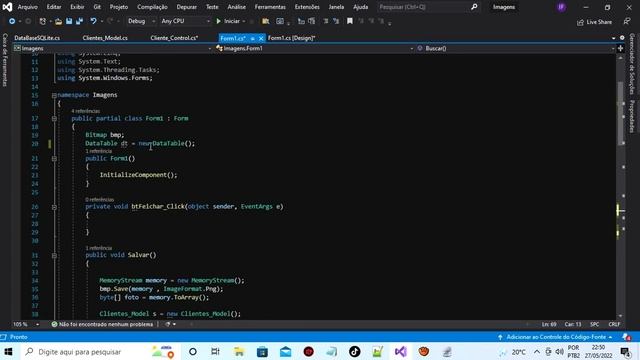This screenshot has width=640, height=360.
Task: Click the '0 referências' code lens link
Action: point(100,200)
